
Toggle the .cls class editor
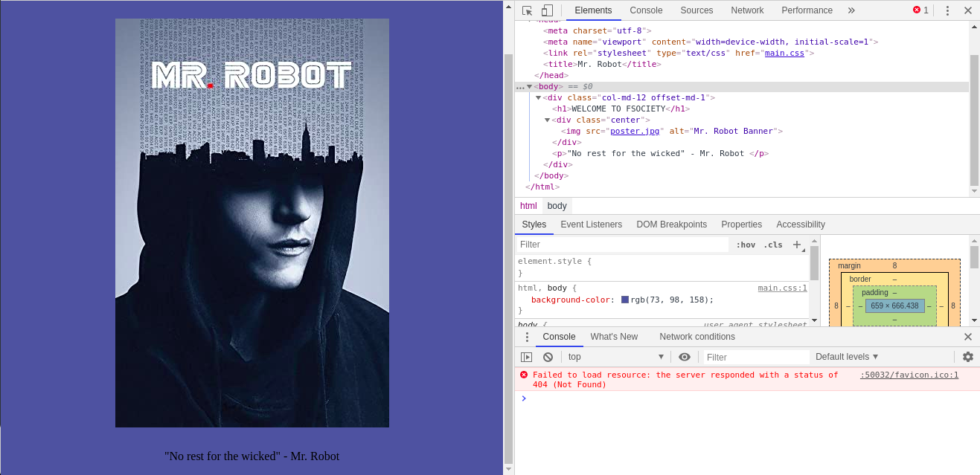tap(773, 245)
